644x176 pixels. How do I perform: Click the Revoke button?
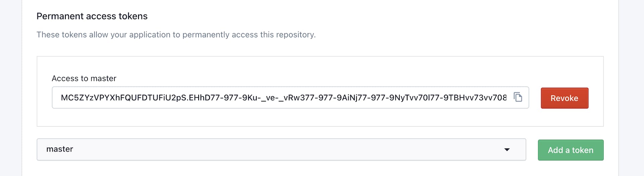click(565, 98)
